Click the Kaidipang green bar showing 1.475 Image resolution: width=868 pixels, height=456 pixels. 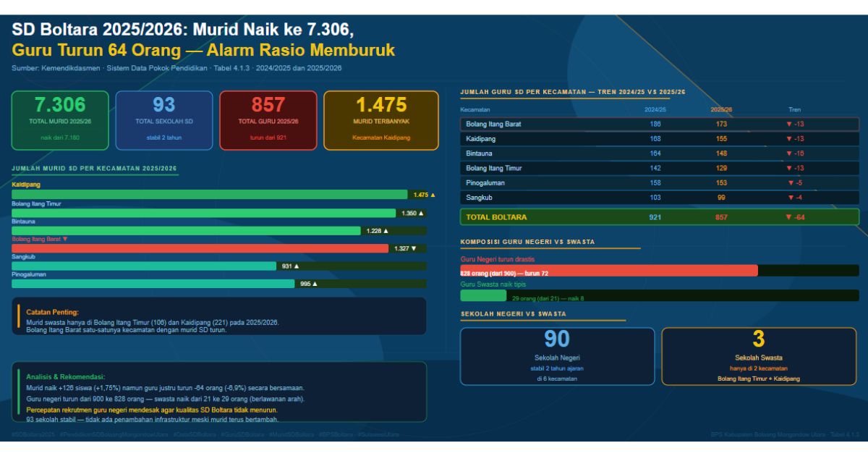click(x=210, y=195)
